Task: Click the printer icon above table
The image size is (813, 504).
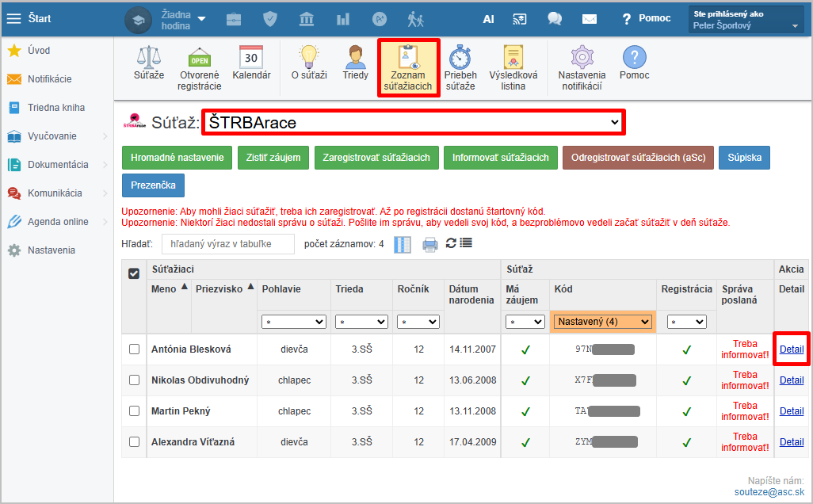Action: click(429, 244)
